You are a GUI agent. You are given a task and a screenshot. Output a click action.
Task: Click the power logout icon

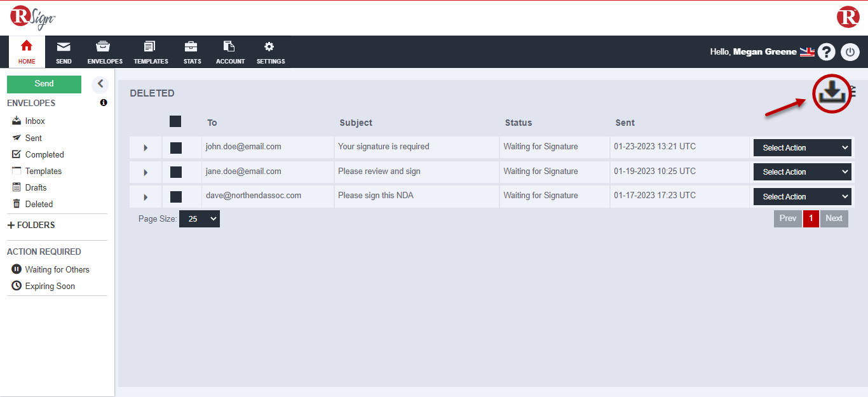(x=850, y=52)
